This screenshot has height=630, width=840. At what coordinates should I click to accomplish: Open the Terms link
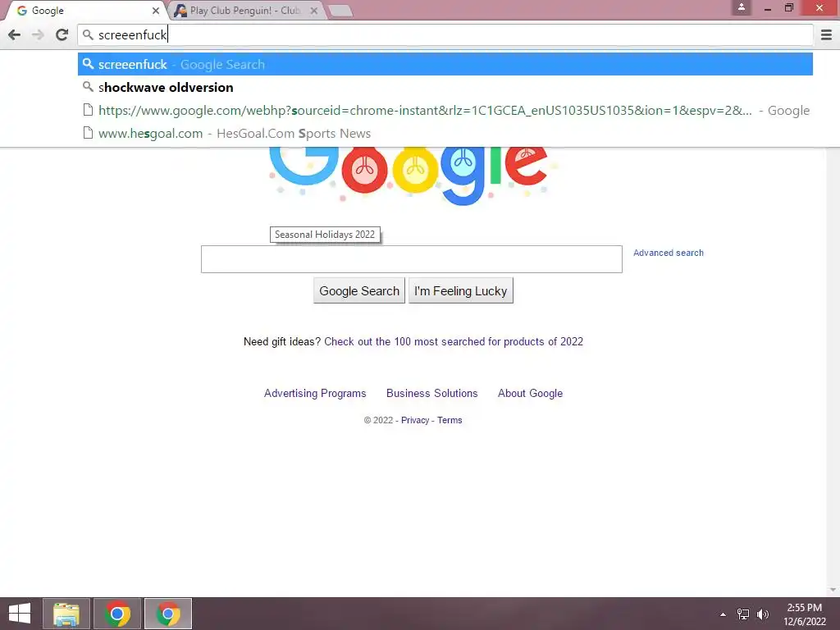click(450, 421)
